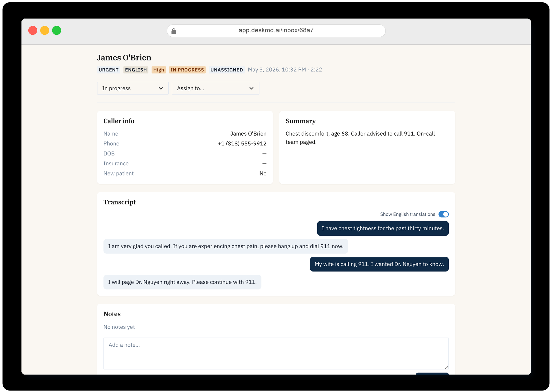The height and width of the screenshot is (392, 552).
Task: Click the yellow minimize window button
Action: point(45,30)
